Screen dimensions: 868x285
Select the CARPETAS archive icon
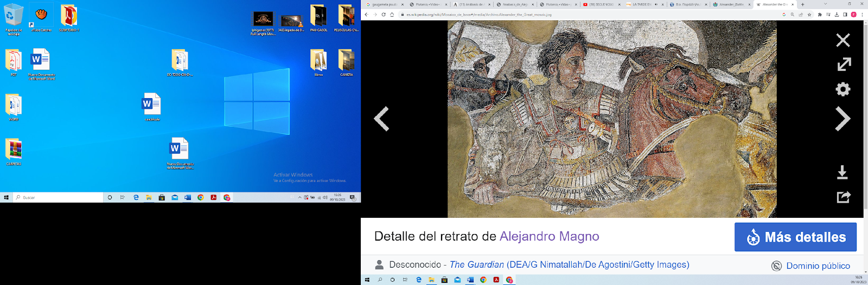(x=14, y=152)
